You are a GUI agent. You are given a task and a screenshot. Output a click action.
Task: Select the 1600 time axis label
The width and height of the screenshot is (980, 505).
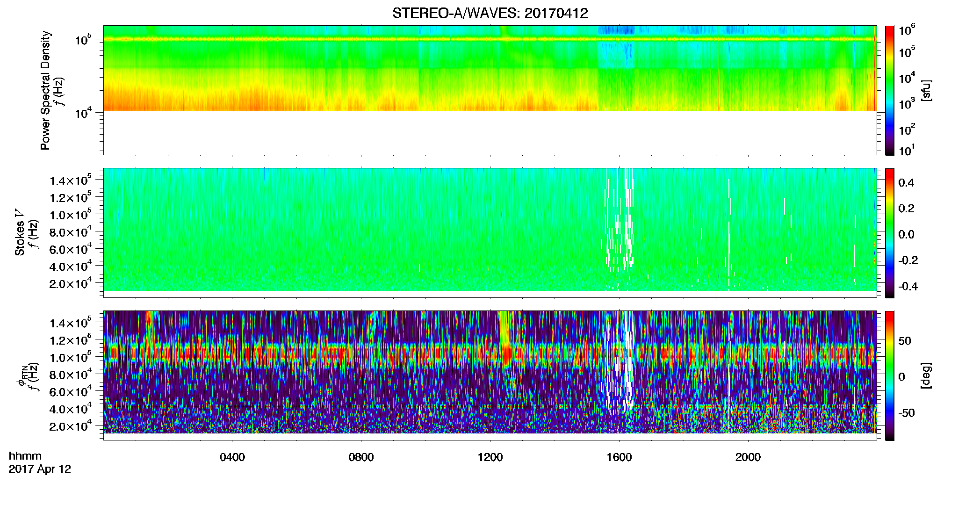(619, 457)
